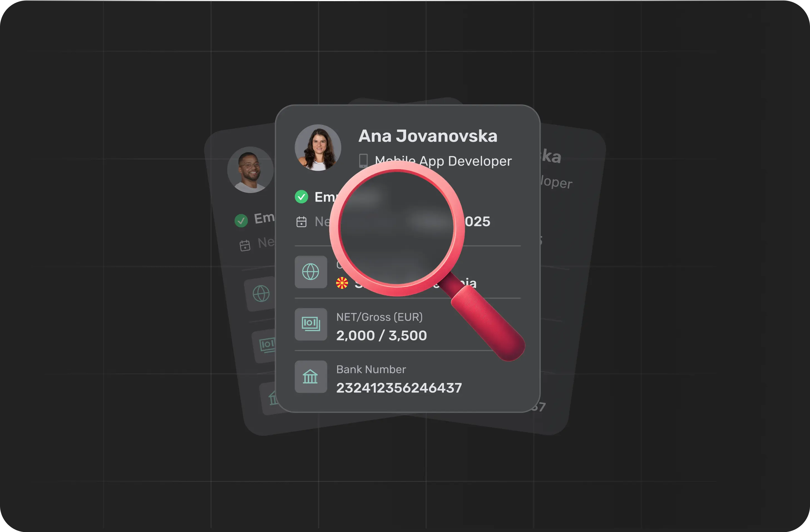Click the green verified checkmark on front card

click(x=301, y=197)
